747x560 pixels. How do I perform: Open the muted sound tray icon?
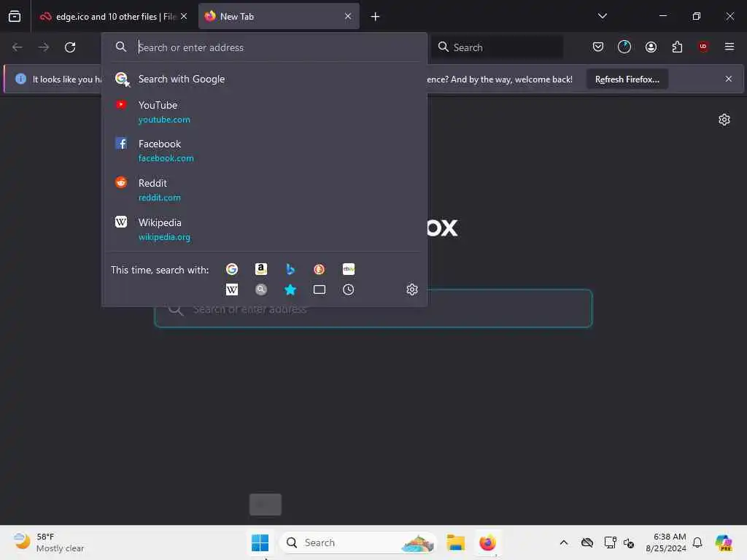629,542
